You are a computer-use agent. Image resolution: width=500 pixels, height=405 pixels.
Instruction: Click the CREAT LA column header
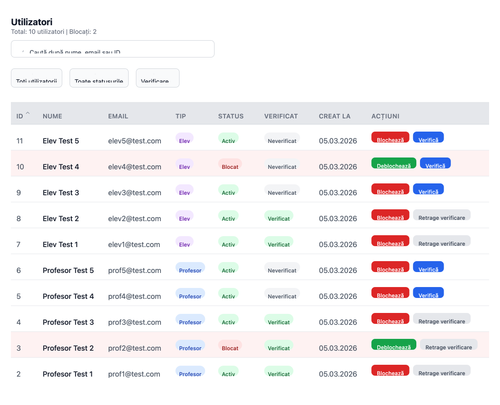(334, 116)
